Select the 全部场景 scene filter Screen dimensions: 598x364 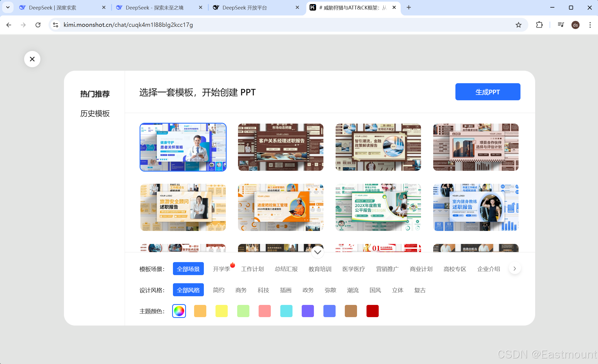pos(188,269)
